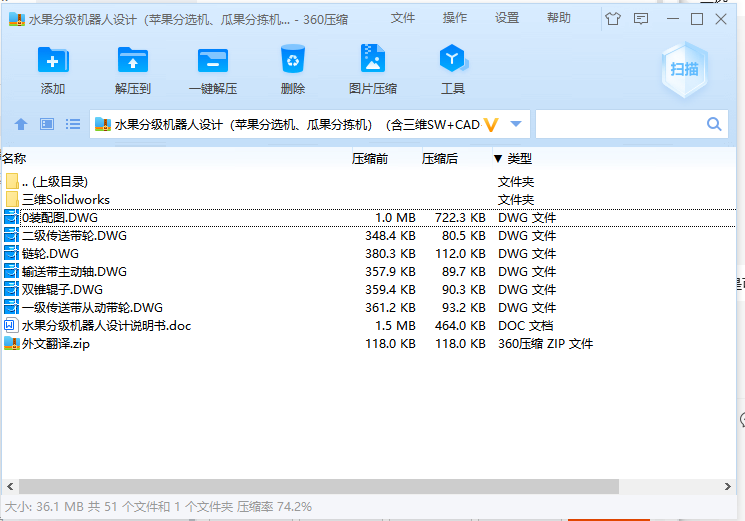This screenshot has height=521, width=745.
Task: Click the address path text field
Action: [x=297, y=124]
